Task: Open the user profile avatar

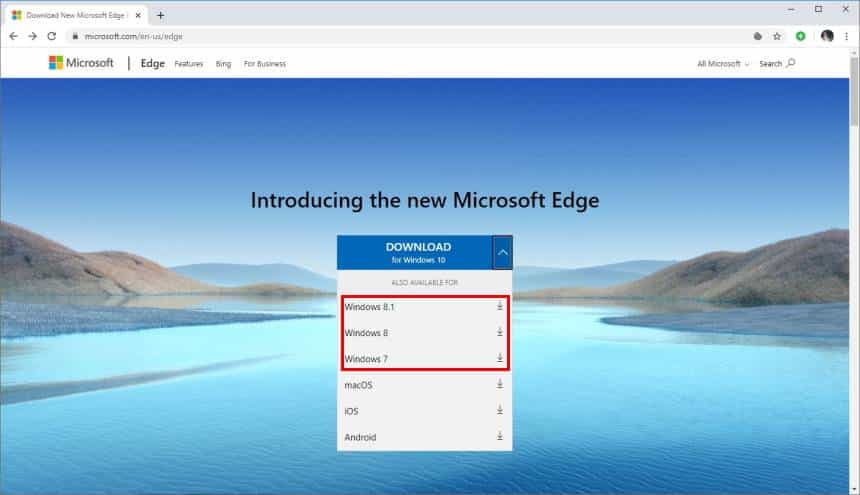Action: [x=827, y=36]
